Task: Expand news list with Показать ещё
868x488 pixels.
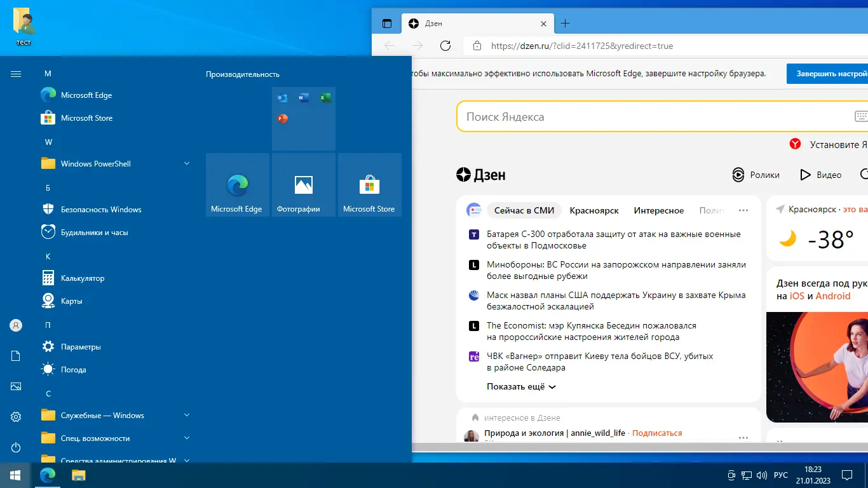Action: click(x=521, y=386)
